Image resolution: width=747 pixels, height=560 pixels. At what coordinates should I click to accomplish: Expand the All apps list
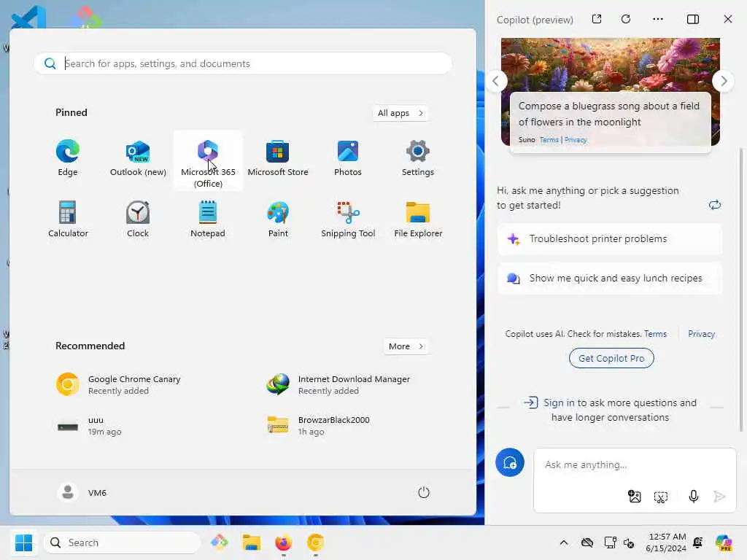400,113
